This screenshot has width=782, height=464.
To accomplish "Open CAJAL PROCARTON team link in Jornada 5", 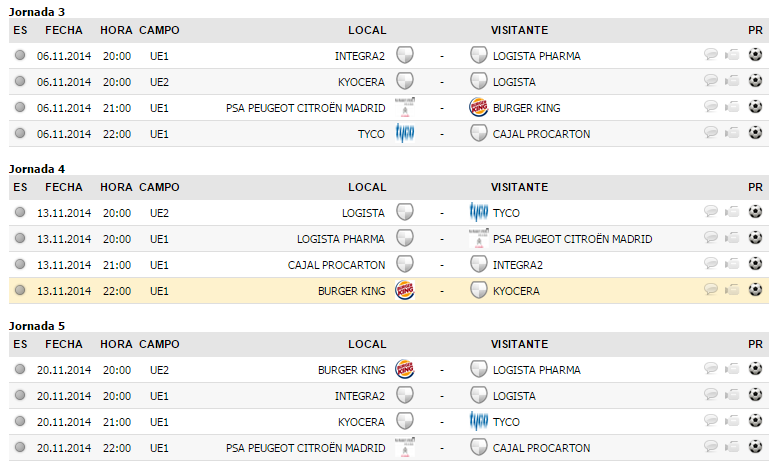I will tap(541, 447).
